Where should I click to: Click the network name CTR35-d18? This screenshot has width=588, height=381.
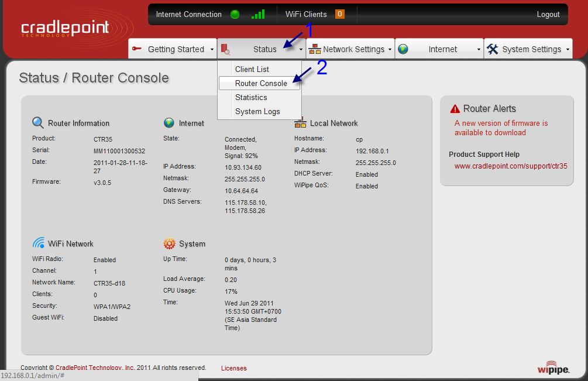(x=109, y=283)
